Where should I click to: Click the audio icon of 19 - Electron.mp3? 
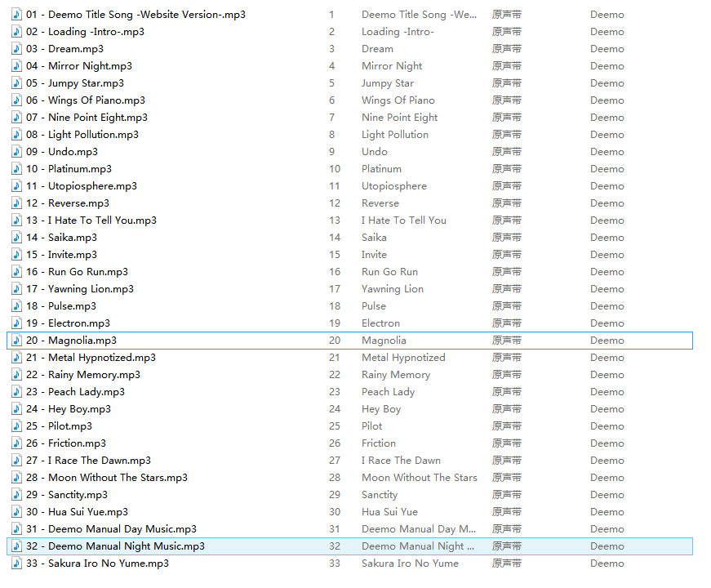16,323
